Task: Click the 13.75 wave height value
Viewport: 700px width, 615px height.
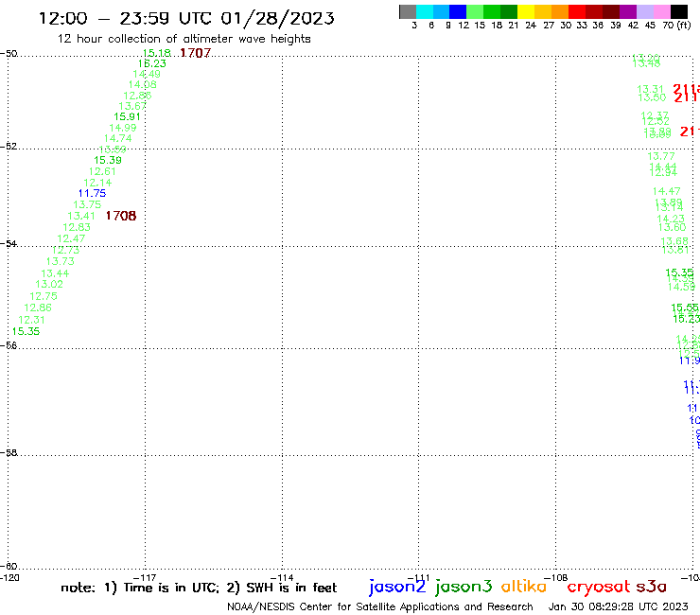Action: pos(87,204)
